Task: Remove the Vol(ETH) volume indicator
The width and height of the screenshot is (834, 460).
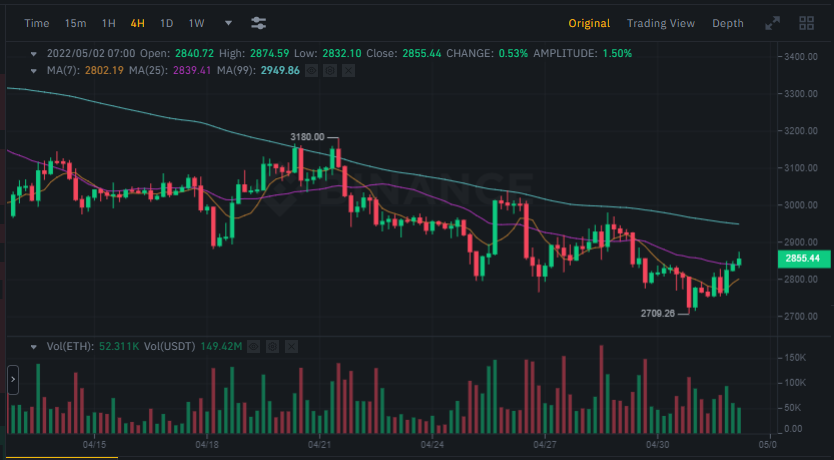Action: [x=290, y=346]
